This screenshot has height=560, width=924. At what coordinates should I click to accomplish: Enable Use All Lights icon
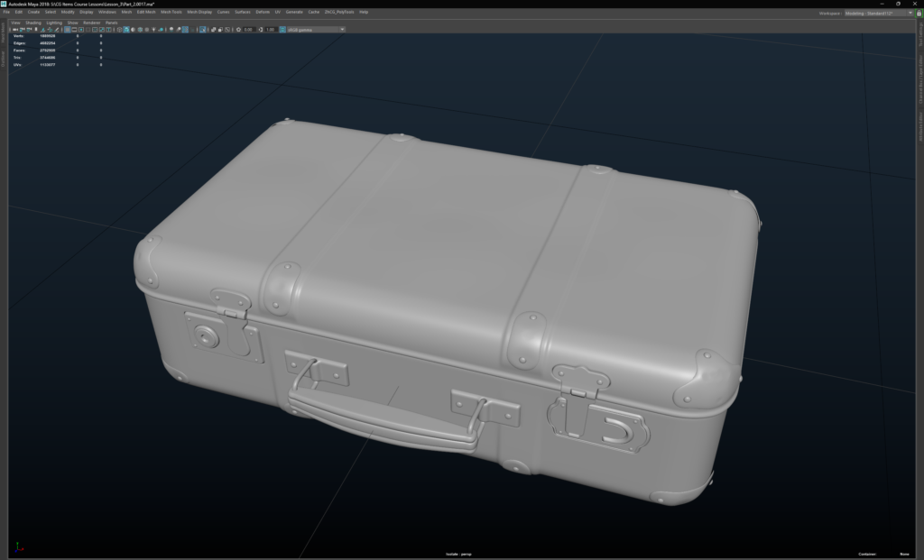click(x=153, y=30)
